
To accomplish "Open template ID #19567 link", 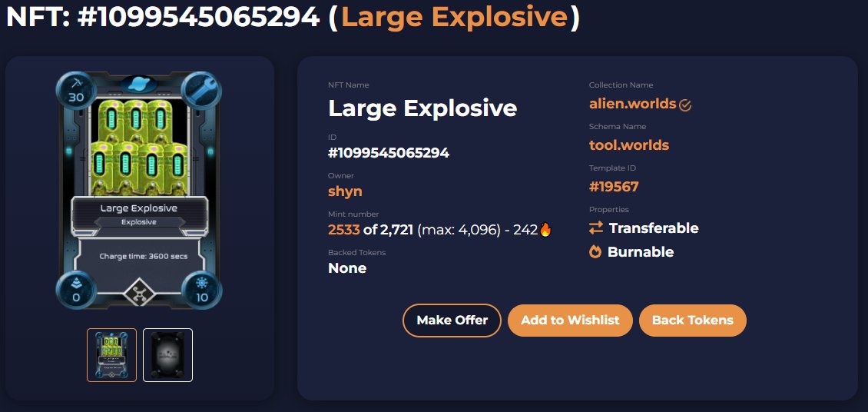I will point(613,187).
